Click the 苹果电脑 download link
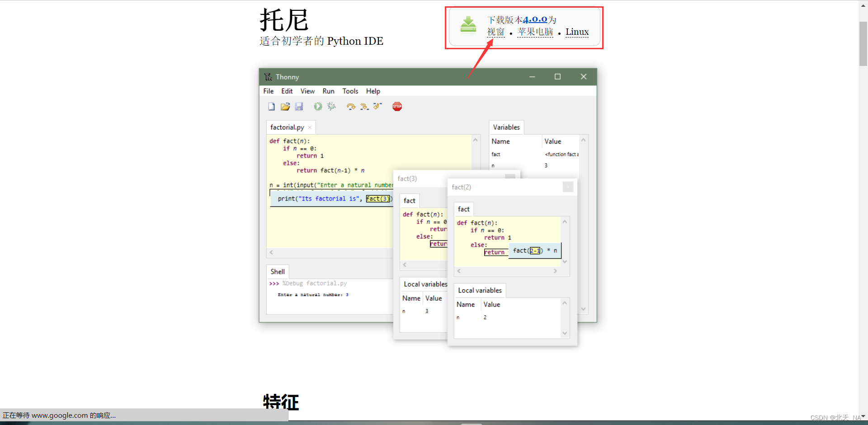868x425 pixels. (x=535, y=32)
